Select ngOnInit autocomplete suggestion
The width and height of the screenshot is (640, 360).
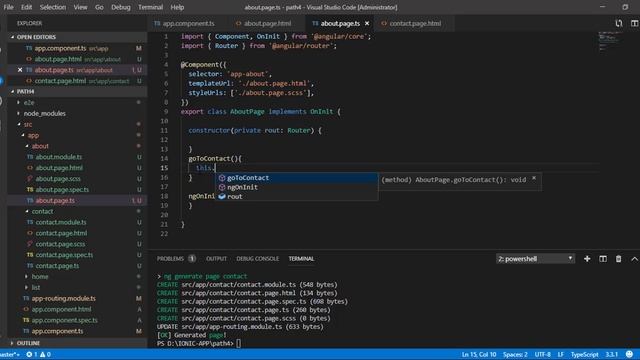pos(297,187)
